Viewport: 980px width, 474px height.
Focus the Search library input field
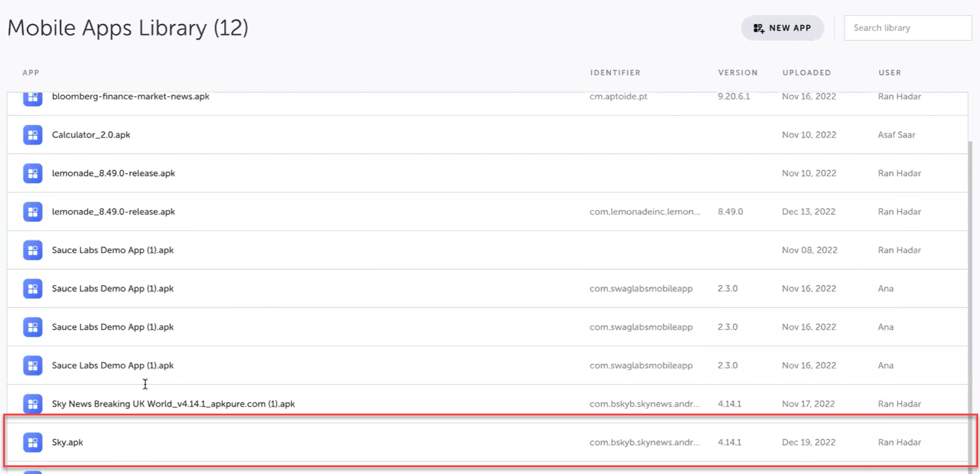coord(907,28)
